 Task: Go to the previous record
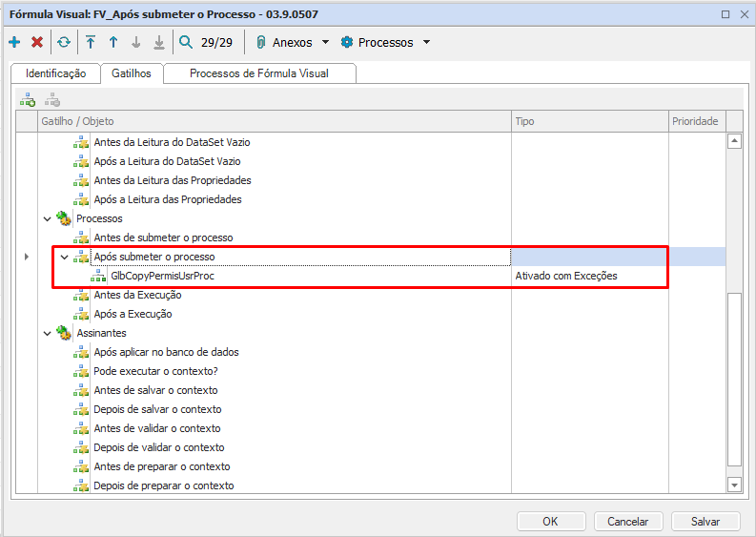coord(113,43)
